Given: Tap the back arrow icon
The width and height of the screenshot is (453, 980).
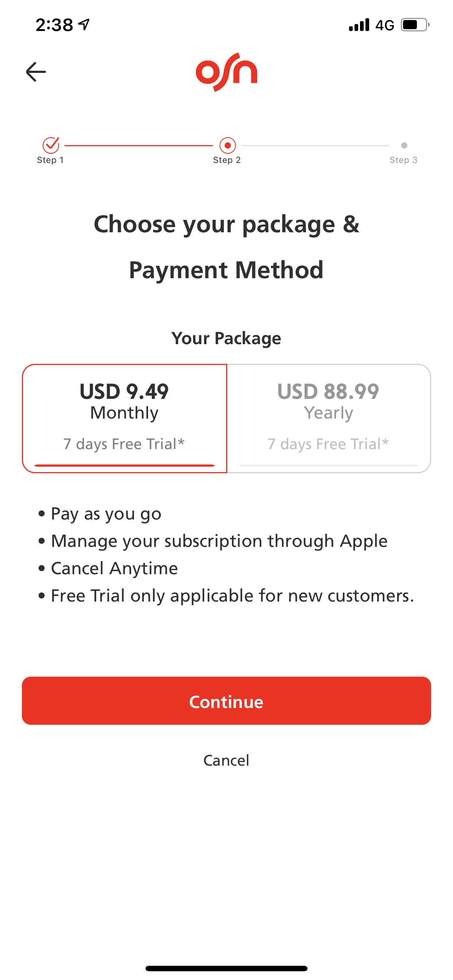Looking at the screenshot, I should click(x=36, y=72).
